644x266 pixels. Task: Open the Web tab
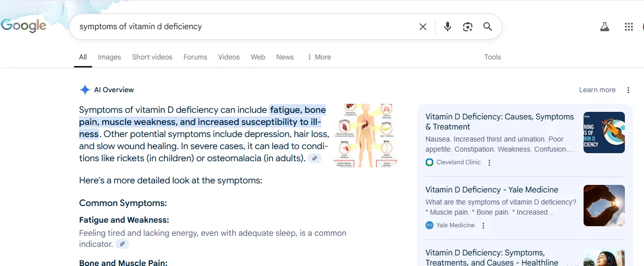click(258, 57)
